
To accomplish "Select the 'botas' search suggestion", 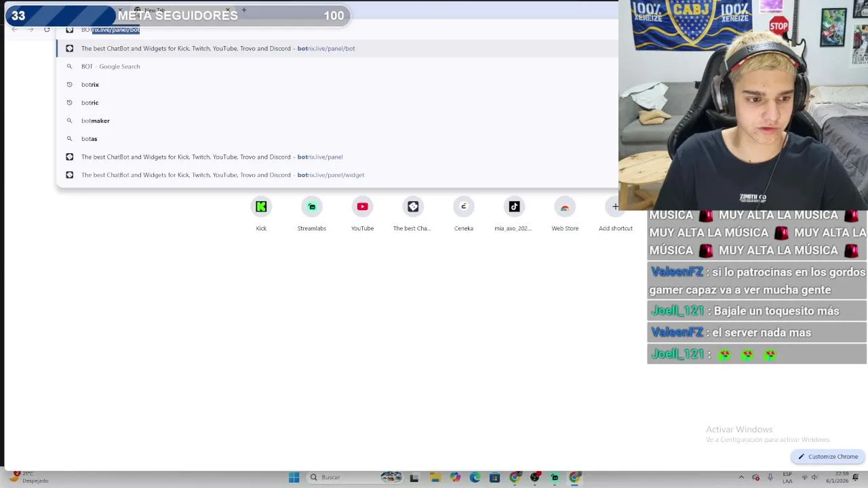I will [338, 139].
